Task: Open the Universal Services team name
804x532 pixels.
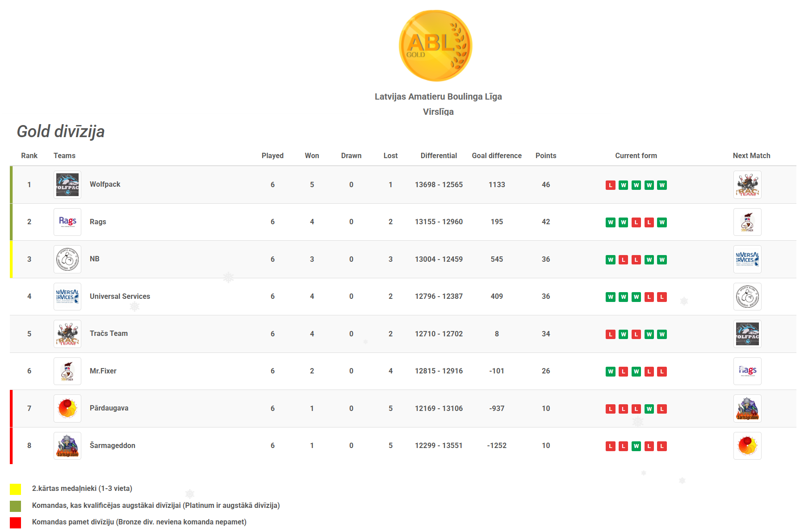Action: point(120,296)
